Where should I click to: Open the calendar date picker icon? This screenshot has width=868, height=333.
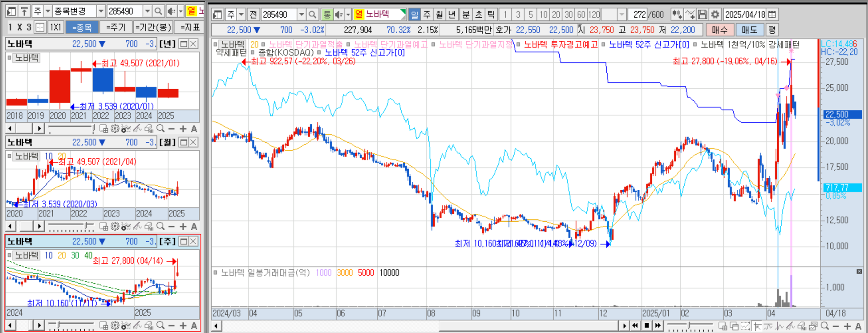pyautogui.click(x=772, y=15)
